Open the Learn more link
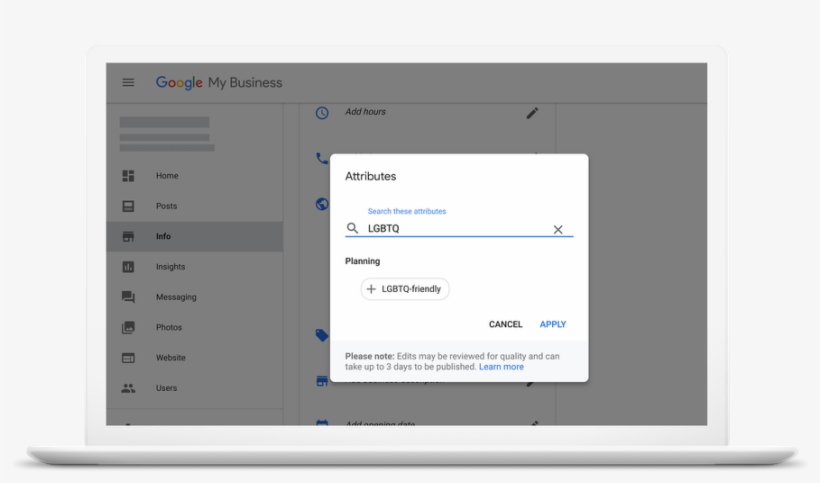820x483 pixels. [501, 367]
